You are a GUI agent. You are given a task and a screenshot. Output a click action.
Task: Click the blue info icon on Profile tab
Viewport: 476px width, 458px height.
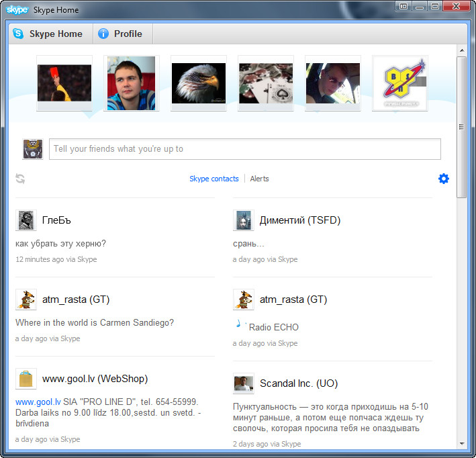pos(103,34)
